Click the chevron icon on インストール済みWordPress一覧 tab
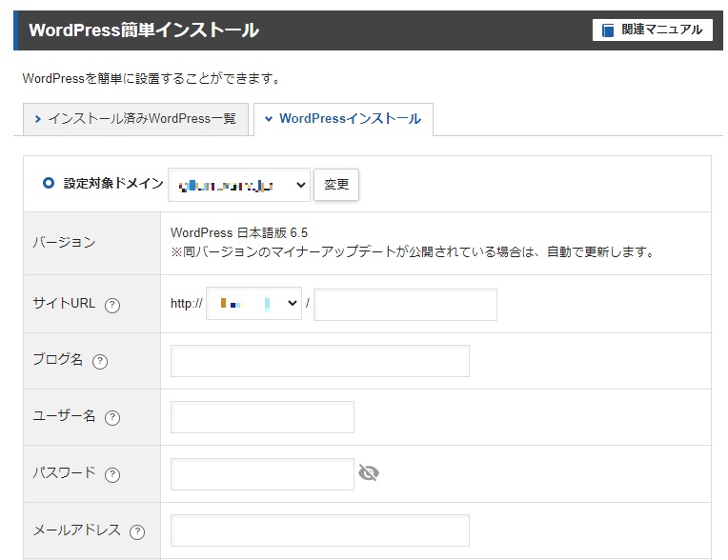728x560 pixels. pyautogui.click(x=38, y=119)
